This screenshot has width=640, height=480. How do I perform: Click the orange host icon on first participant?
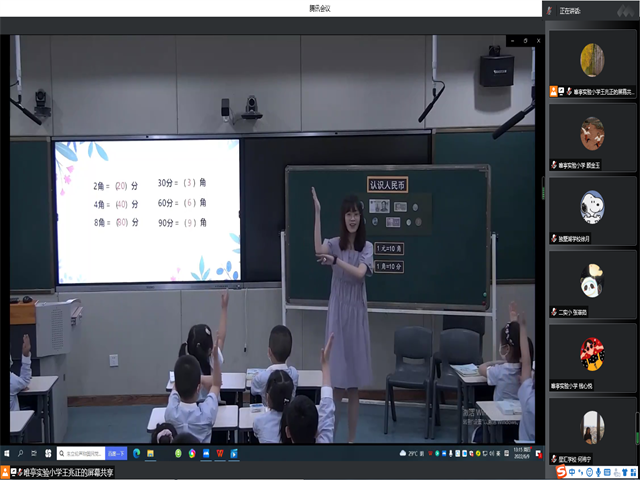click(x=553, y=91)
